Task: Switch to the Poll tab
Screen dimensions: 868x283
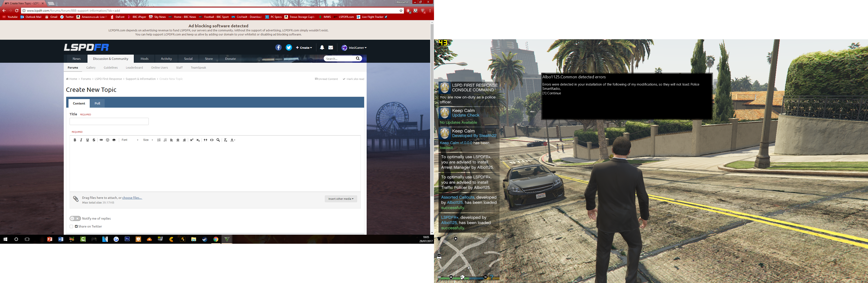Action: pos(97,103)
